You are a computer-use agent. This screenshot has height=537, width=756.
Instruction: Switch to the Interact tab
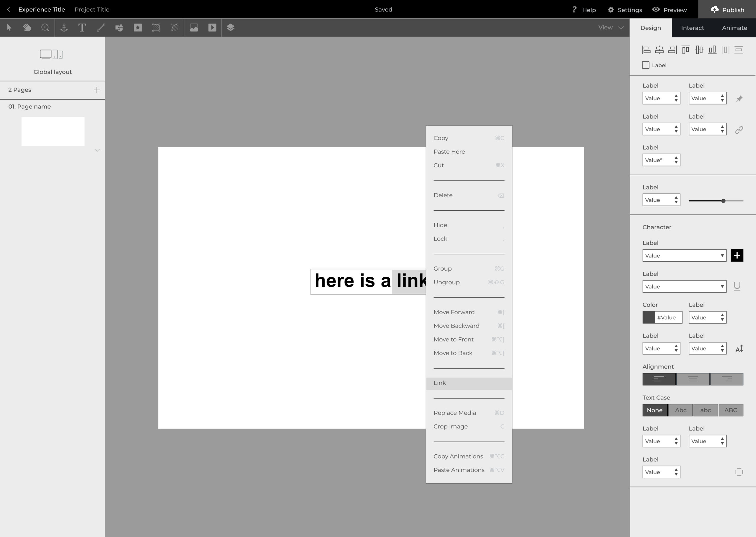point(692,28)
